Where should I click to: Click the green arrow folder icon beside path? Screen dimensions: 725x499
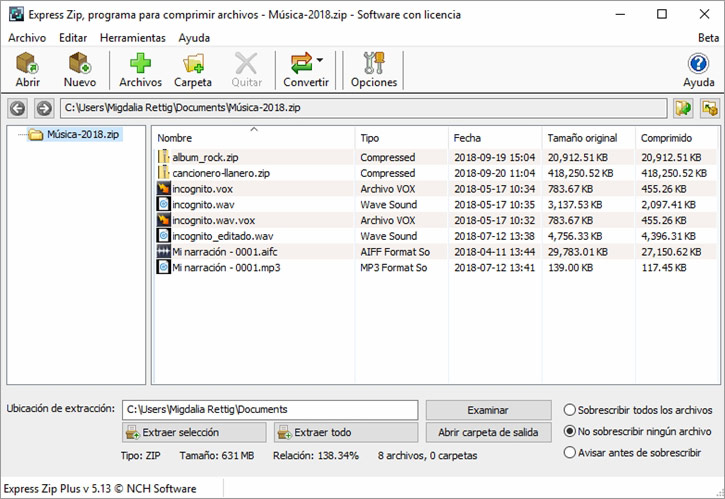(683, 108)
